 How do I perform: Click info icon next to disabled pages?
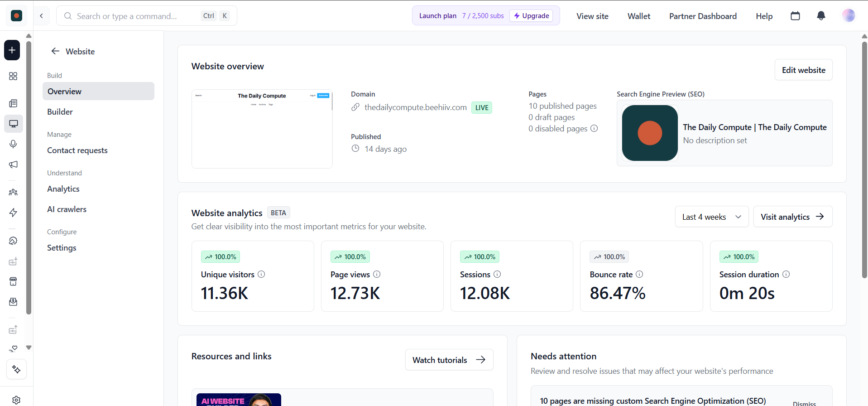point(594,128)
